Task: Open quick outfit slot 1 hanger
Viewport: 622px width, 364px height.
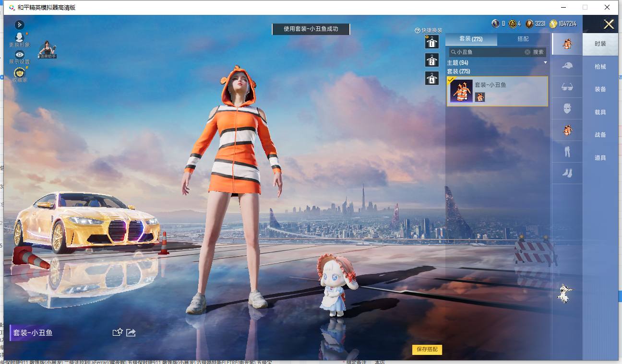Action: click(x=432, y=42)
